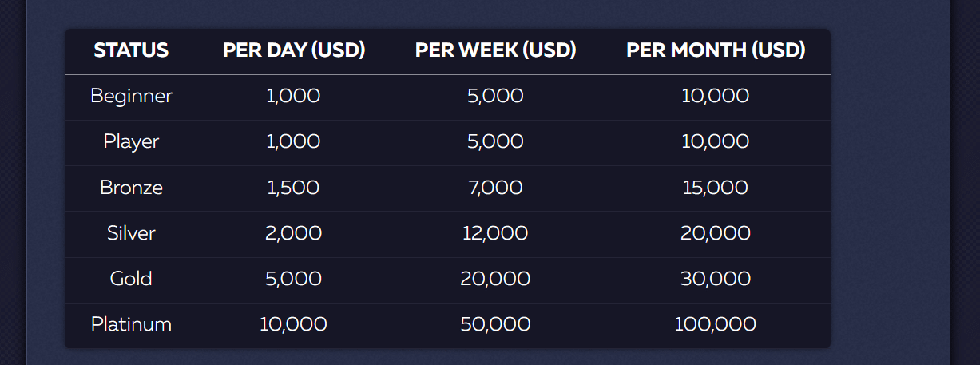Click the PER DAY (USD) header
The height and width of the screenshot is (365, 980).
pyautogui.click(x=294, y=50)
